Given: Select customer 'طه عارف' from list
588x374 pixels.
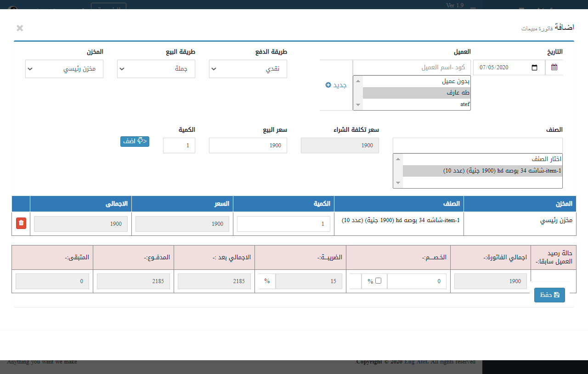Looking at the screenshot, I should pos(417,93).
